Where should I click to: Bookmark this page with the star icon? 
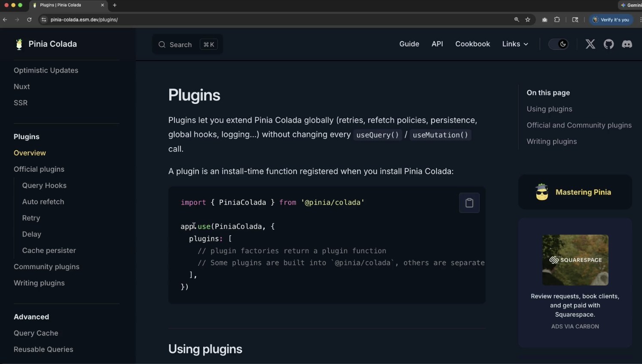[x=528, y=20]
